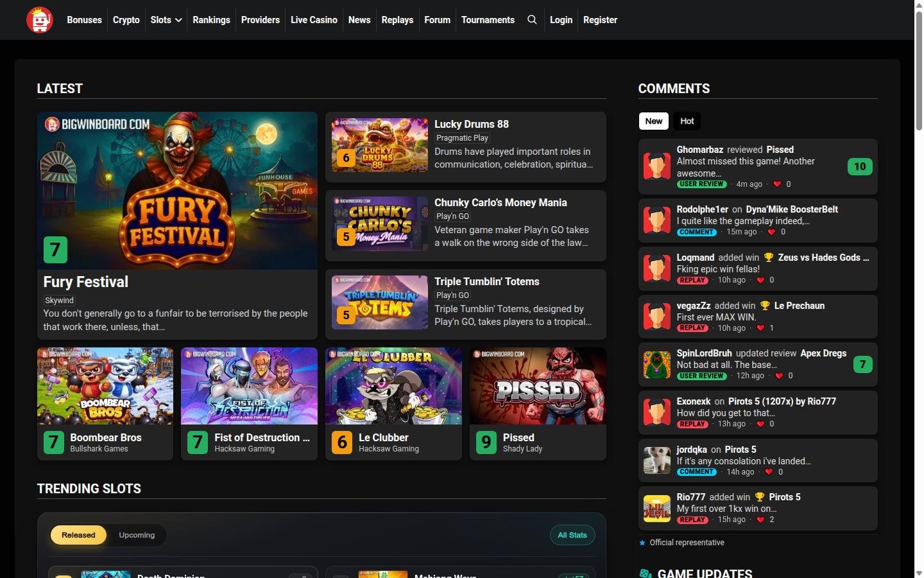Open Rodolphe1er's avatar
The height and width of the screenshot is (578, 924).
pyautogui.click(x=657, y=220)
